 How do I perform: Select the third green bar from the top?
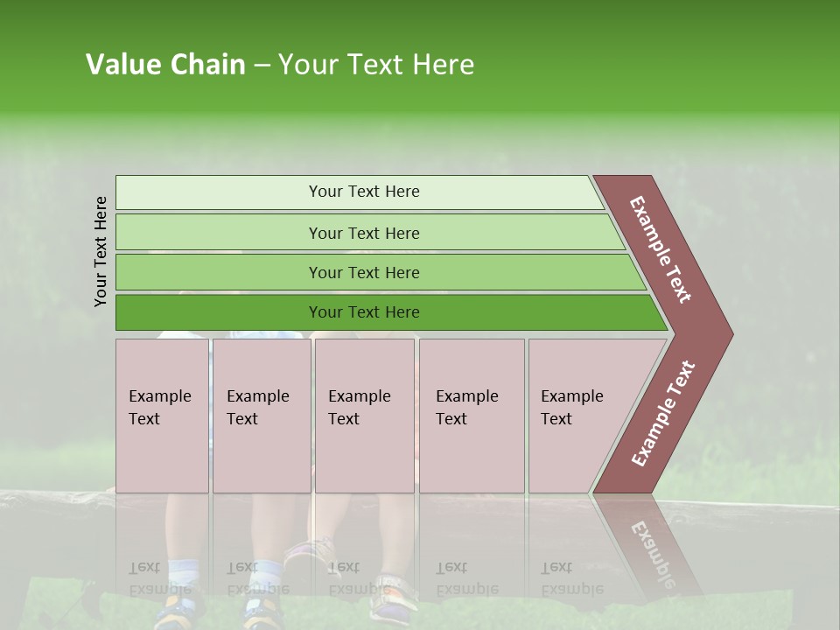coord(363,272)
